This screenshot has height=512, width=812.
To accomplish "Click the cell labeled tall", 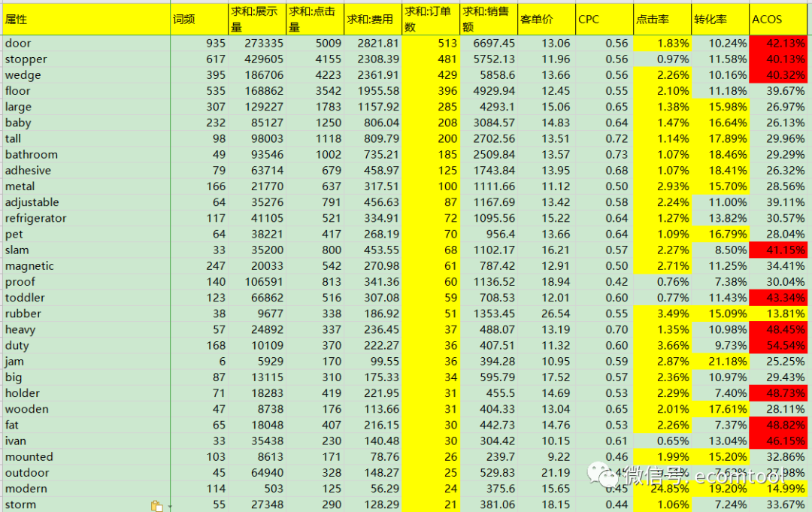I will (86, 139).
